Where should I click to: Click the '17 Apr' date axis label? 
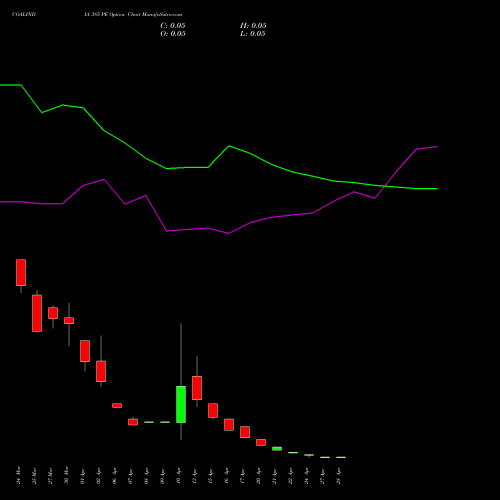pyautogui.click(x=243, y=476)
